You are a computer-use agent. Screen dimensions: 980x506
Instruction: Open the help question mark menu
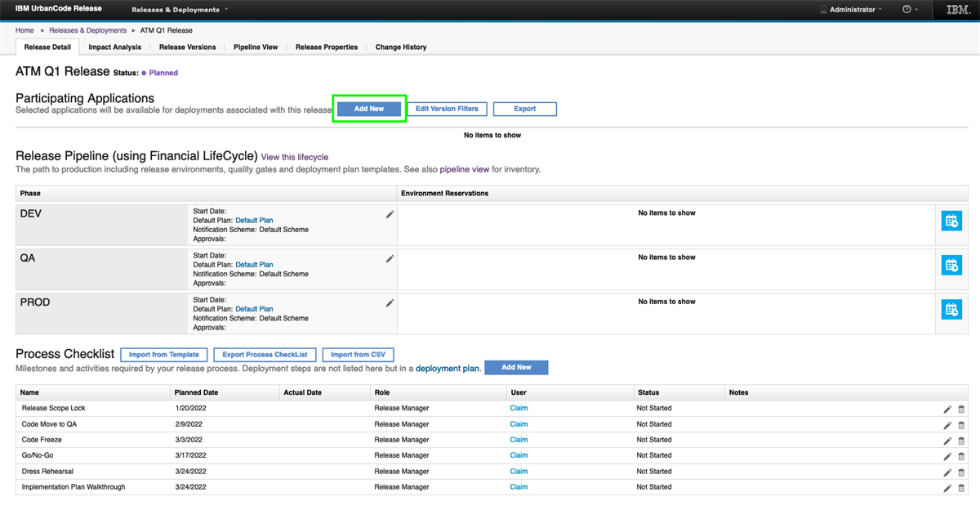(906, 10)
